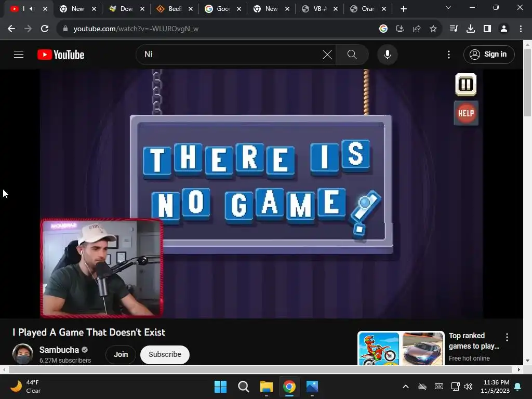Subscribe to the Sambucha channel

click(165, 354)
